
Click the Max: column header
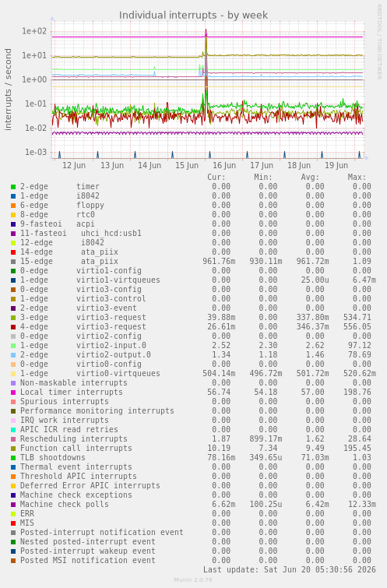357,177
